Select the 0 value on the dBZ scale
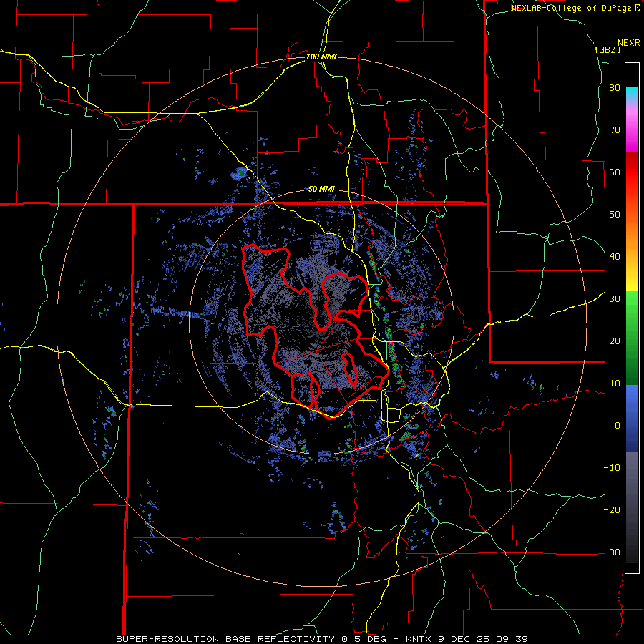Image resolution: width=644 pixels, height=644 pixels. pyautogui.click(x=618, y=426)
